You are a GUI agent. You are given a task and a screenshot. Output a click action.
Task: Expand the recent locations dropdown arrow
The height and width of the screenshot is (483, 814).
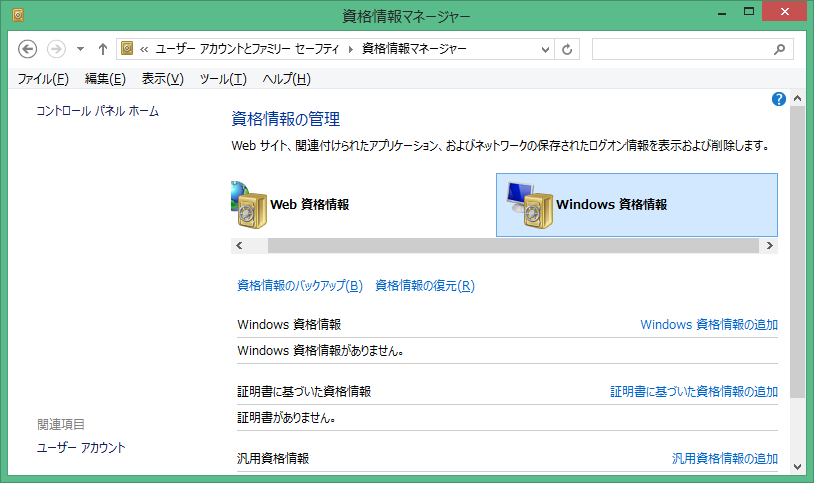(x=80, y=49)
